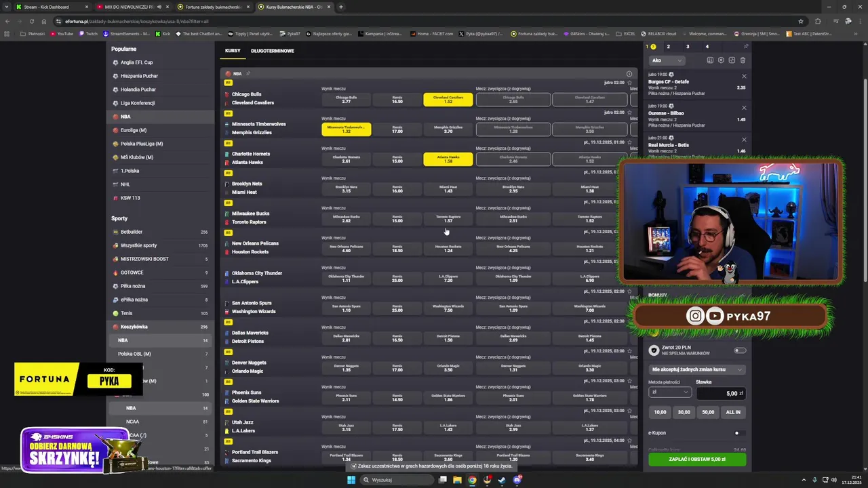This screenshot has height=488, width=868.
Task: Set stake with 50,00 quick button
Action: pyautogui.click(x=708, y=411)
